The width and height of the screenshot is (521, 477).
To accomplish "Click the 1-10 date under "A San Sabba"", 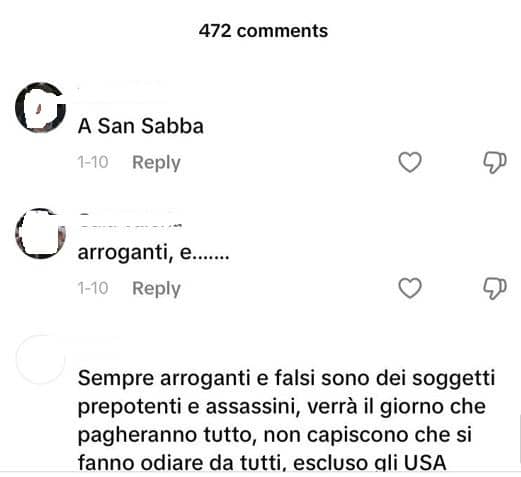I will click(x=93, y=162).
